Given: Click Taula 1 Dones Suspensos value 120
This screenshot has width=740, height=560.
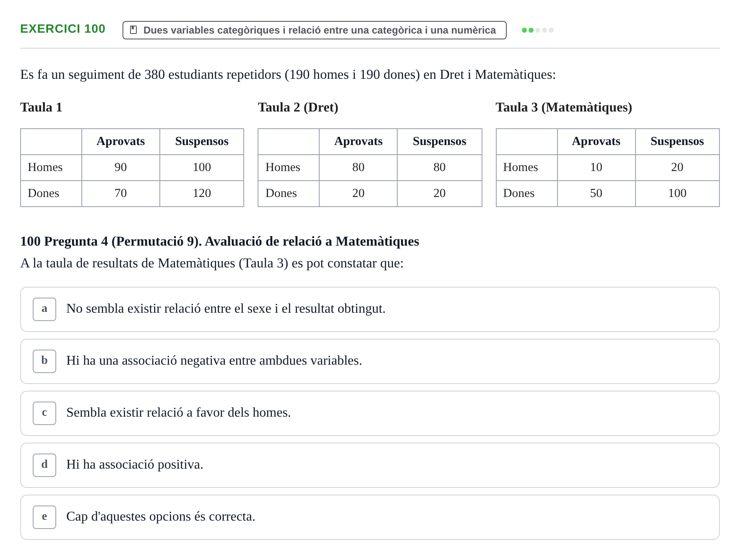Looking at the screenshot, I should pyautogui.click(x=202, y=193).
